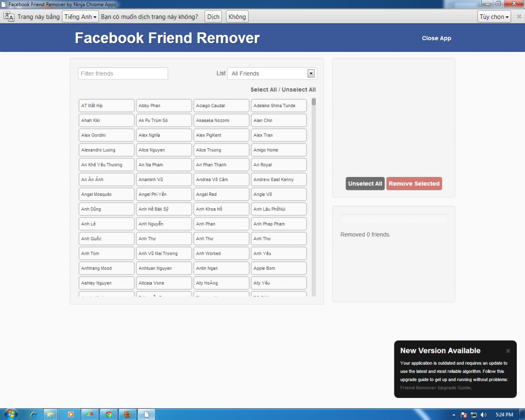
Task: Click the Unselect All text link above the list
Action: (299, 89)
